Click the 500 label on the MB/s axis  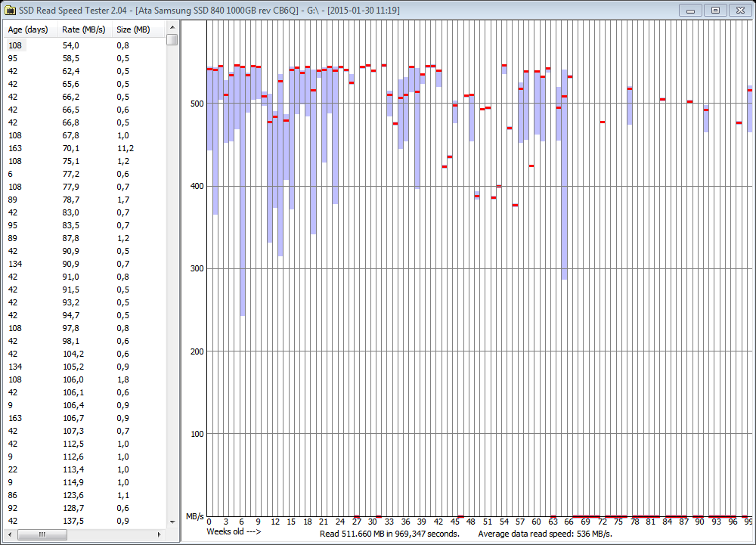pos(197,104)
